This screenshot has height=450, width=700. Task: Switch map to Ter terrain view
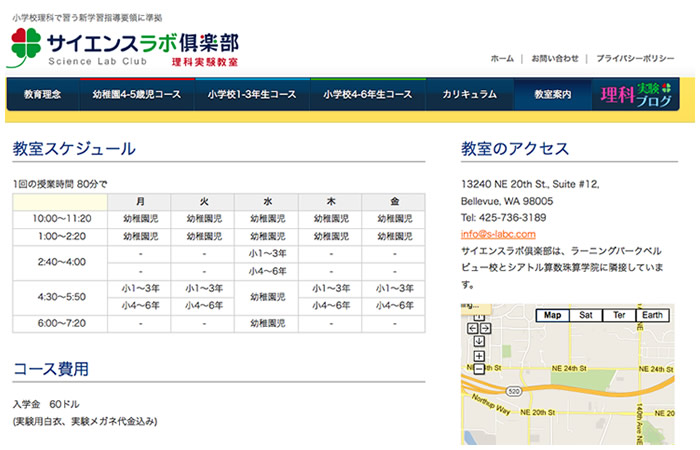pos(619,315)
